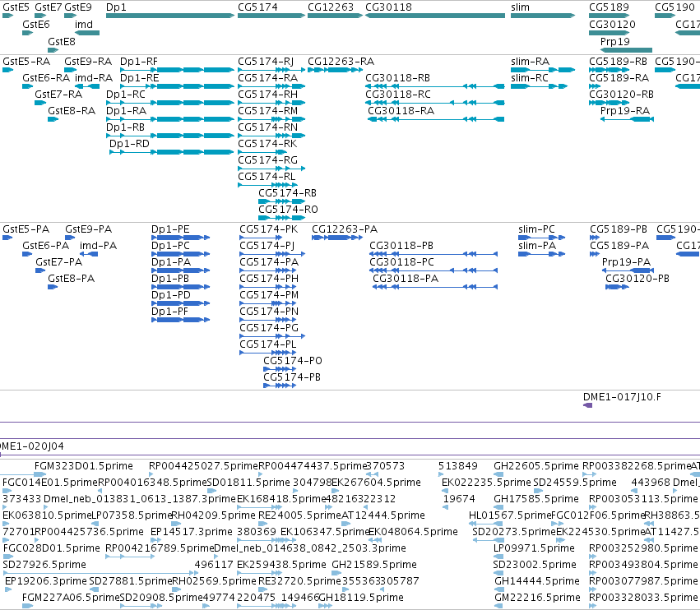Click the DME1-017J10.F clone label
Viewport: 700px width, 610px height.
tap(622, 397)
